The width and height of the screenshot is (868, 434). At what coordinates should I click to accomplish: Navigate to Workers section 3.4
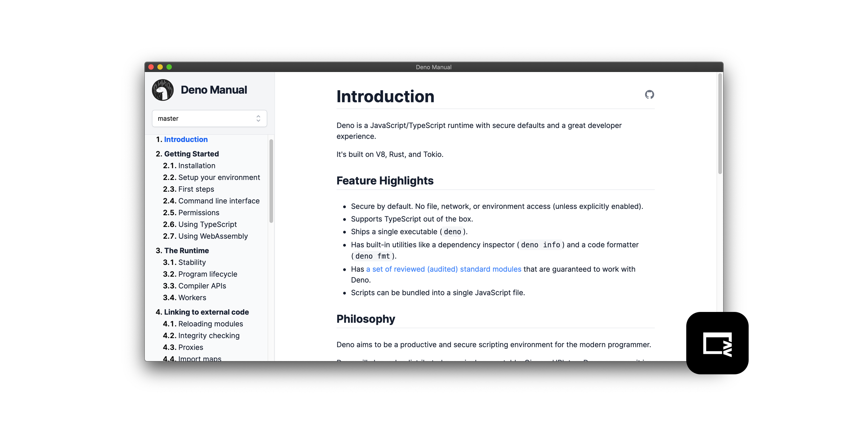click(x=192, y=297)
